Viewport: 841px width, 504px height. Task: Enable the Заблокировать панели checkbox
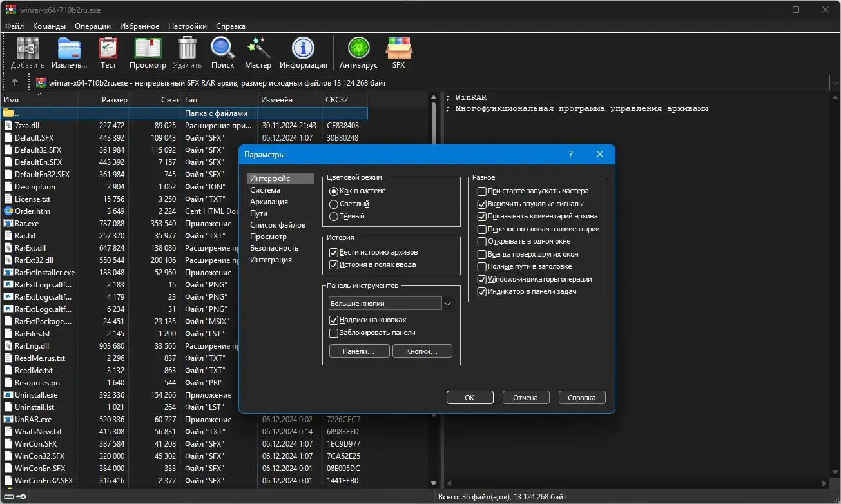click(334, 333)
